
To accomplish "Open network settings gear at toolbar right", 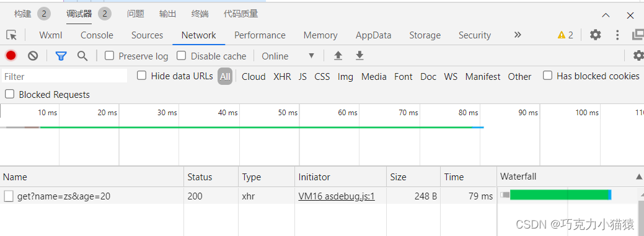I will (638, 55).
